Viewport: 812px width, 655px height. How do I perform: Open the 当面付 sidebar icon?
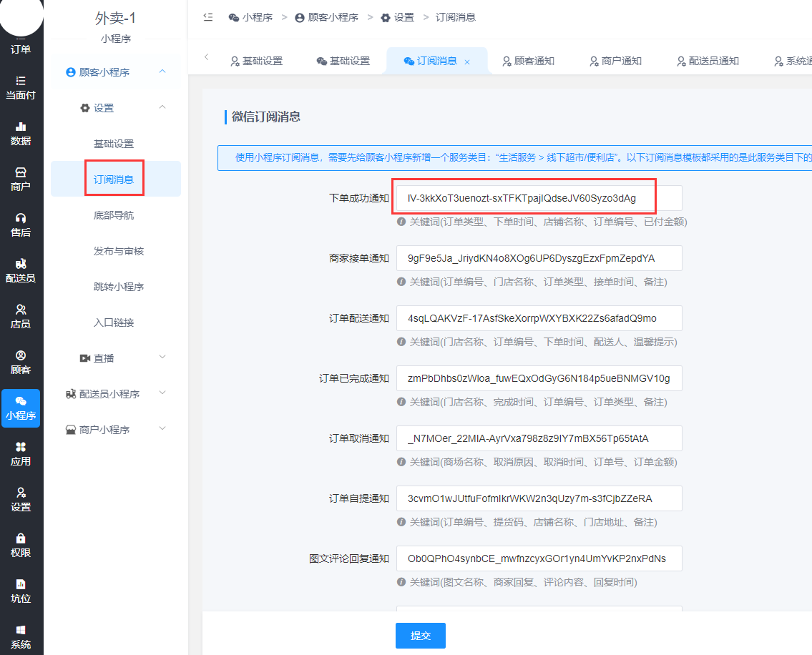(x=21, y=87)
